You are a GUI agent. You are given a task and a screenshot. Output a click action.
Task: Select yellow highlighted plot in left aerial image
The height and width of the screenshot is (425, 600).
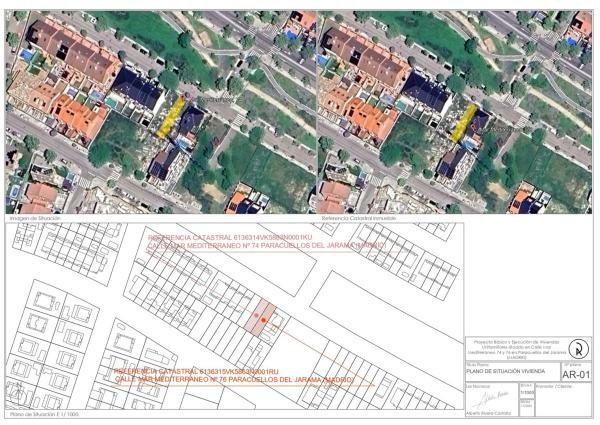pos(172,115)
